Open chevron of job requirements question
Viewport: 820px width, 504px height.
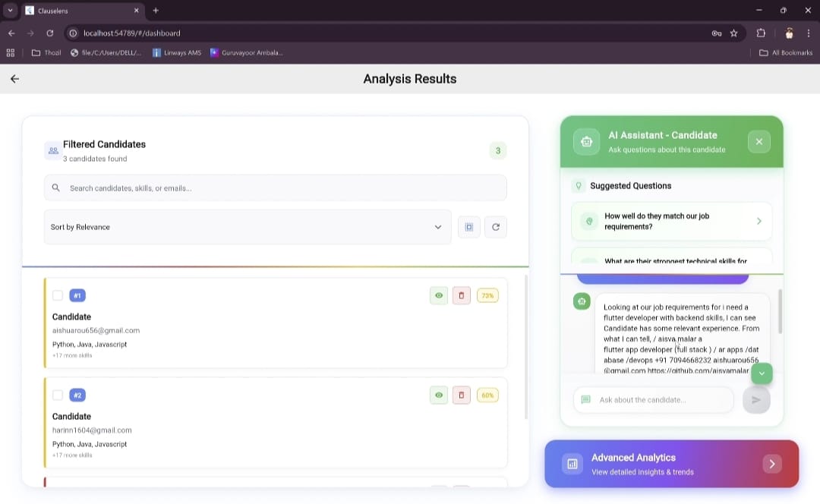[758, 221]
